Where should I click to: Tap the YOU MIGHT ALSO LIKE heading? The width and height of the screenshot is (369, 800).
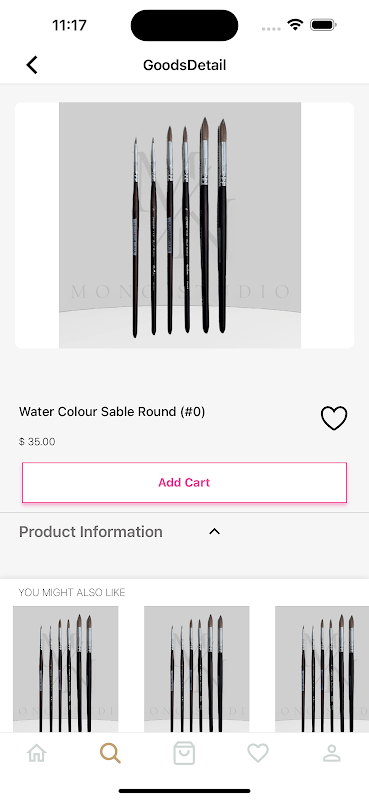click(x=72, y=592)
